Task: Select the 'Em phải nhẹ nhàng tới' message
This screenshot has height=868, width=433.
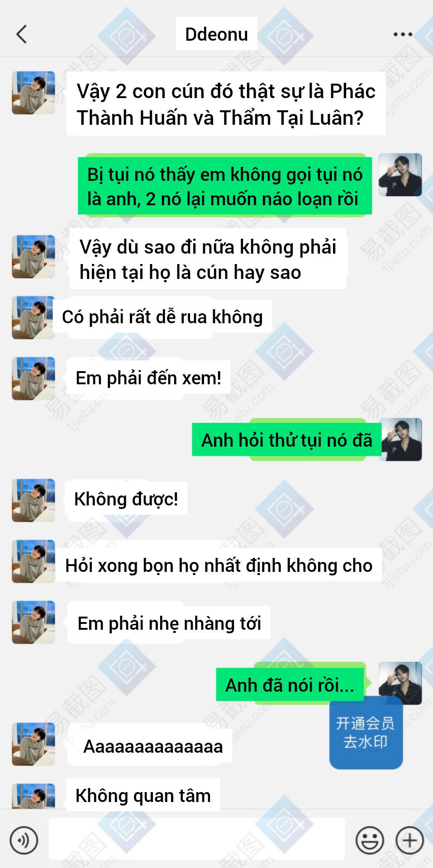Action: pos(169,623)
